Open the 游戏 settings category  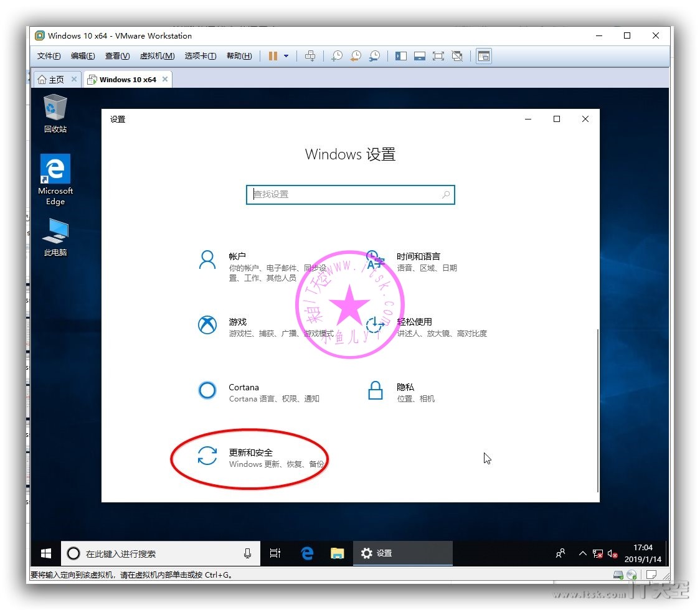click(266, 327)
